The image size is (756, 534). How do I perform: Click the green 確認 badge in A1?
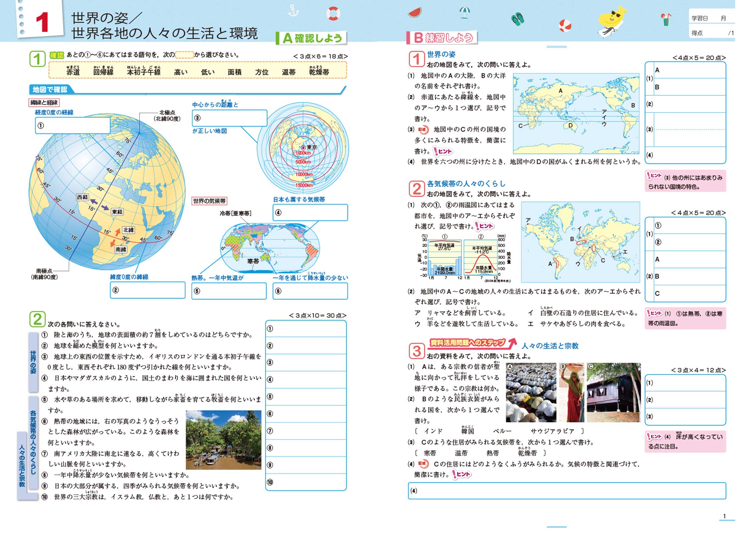[x=56, y=55]
